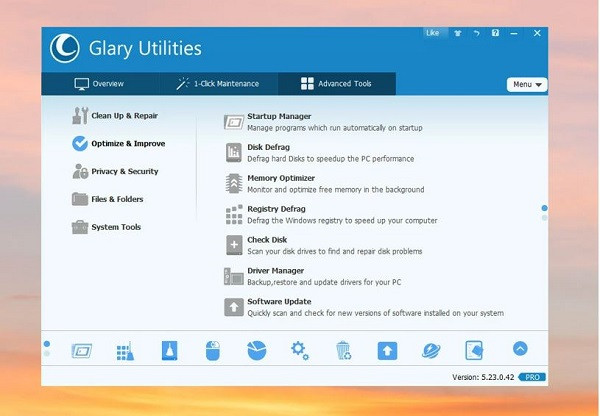Open Startup Manager from the tools list
The width and height of the screenshot is (600, 416).
click(323, 122)
